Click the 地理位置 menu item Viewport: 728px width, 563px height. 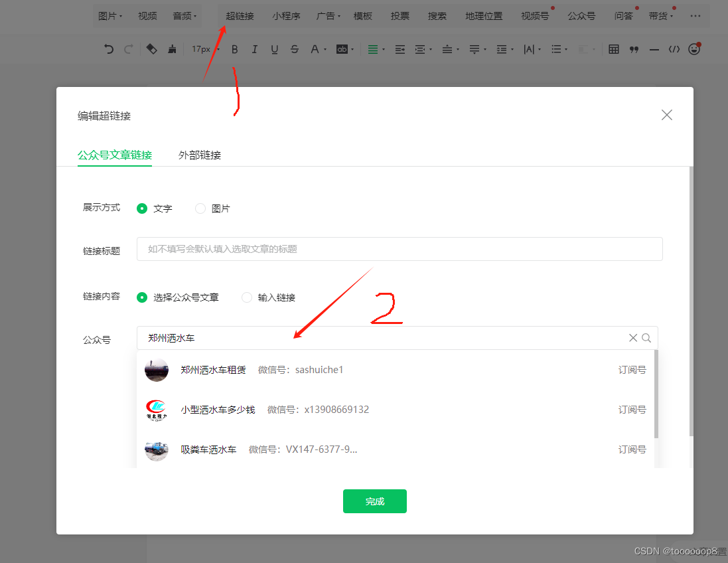point(484,16)
